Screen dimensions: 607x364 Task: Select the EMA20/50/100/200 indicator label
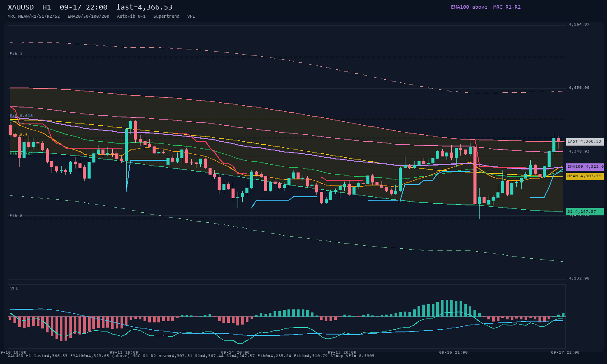[88, 16]
